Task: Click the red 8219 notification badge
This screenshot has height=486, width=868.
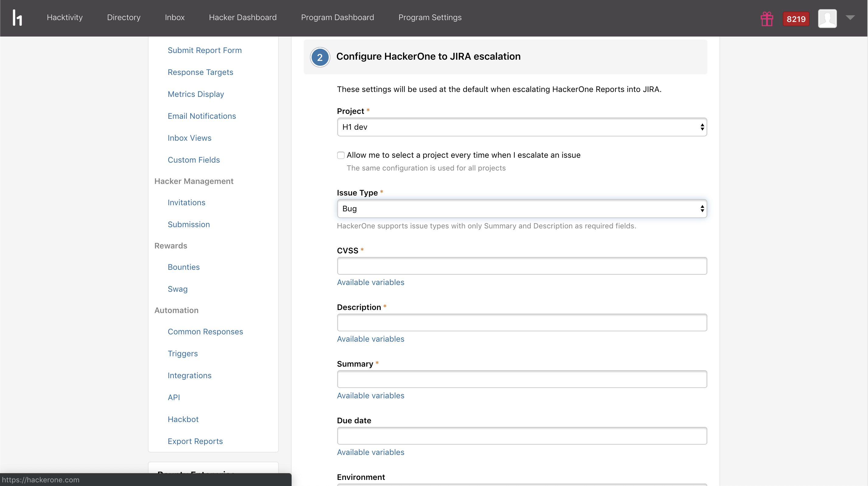Action: tap(796, 19)
